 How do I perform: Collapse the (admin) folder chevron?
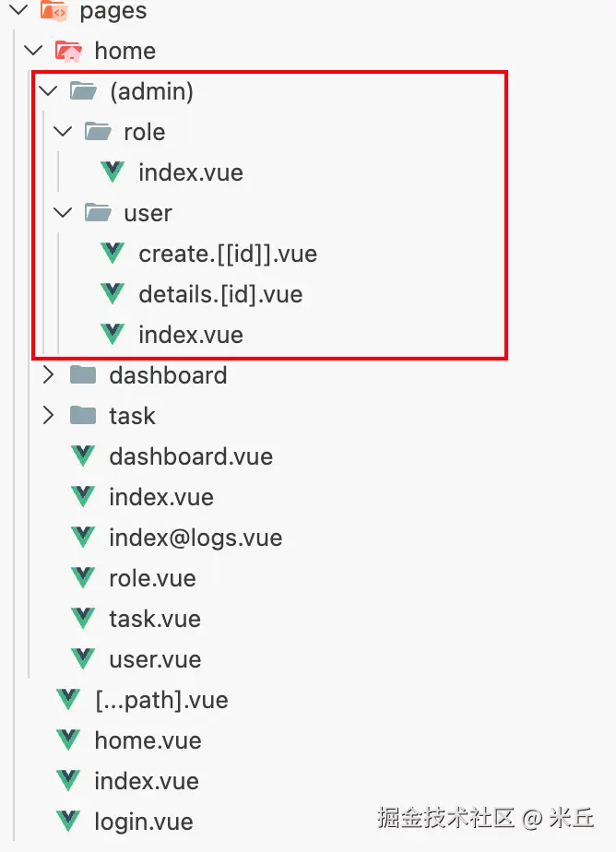tap(49, 91)
